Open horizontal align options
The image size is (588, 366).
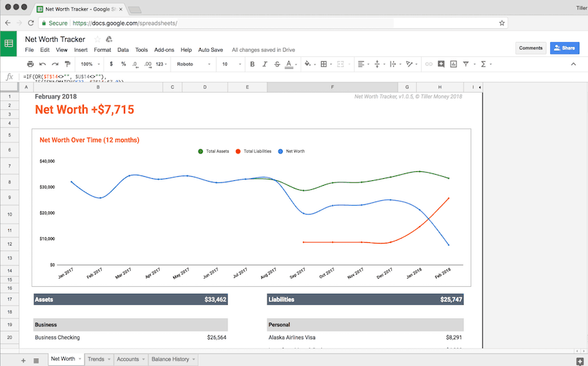click(363, 64)
